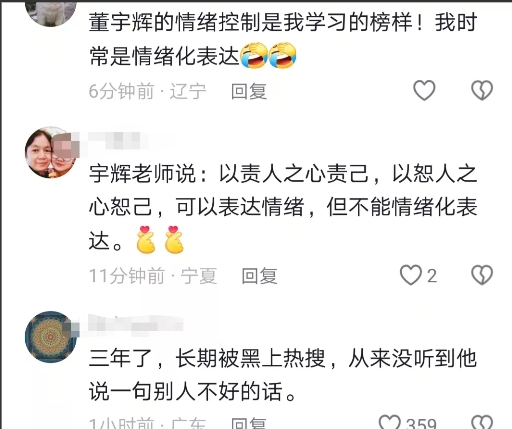Select the comment text starting 宇辉老师说
This screenshot has width=512, height=429.
pyautogui.click(x=283, y=207)
